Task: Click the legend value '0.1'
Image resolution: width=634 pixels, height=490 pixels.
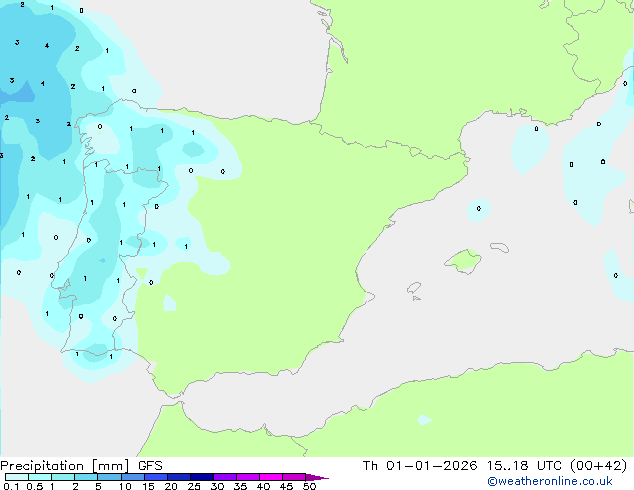Action: click(11, 486)
